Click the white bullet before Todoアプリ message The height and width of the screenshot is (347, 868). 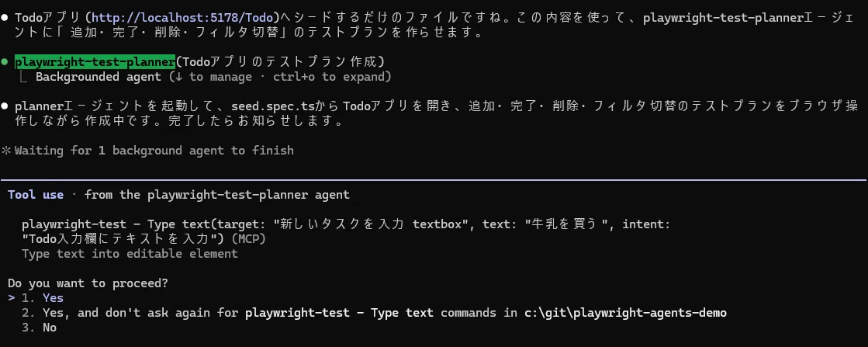tap(5, 18)
